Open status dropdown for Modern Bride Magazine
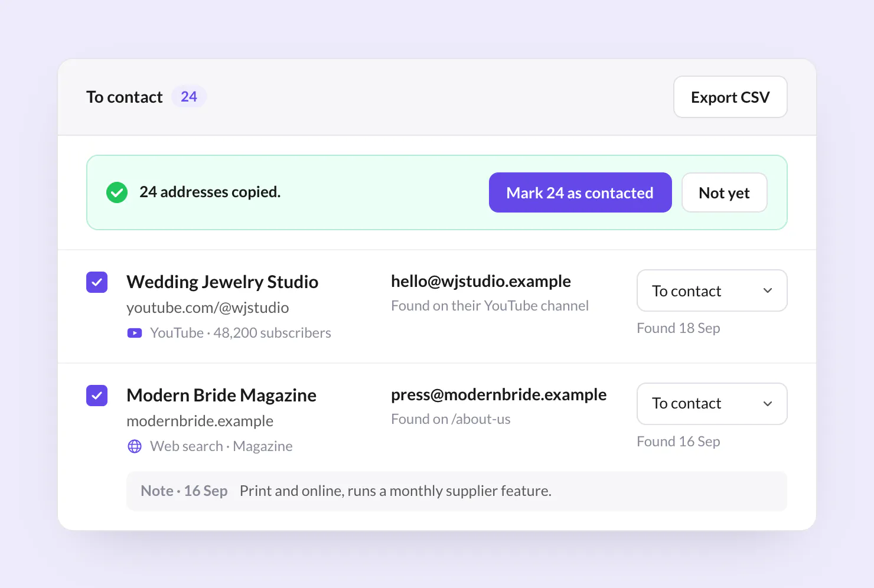Image resolution: width=874 pixels, height=588 pixels. click(712, 404)
